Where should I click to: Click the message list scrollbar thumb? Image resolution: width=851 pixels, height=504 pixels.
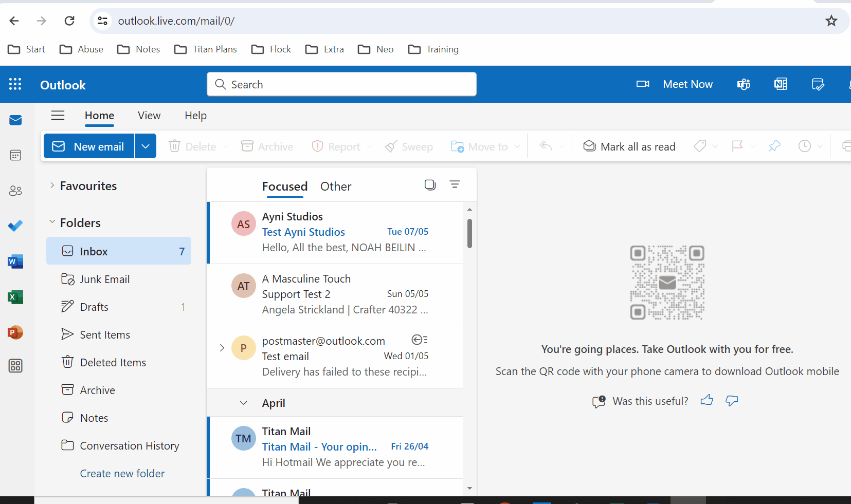469,233
